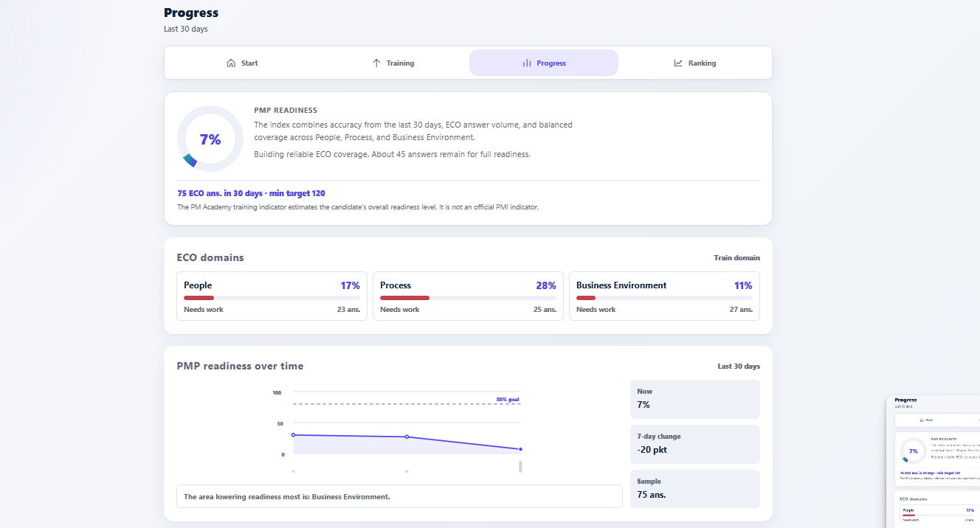Click 'Needs work' under Business Environment
Screen dimensions: 980x528
pos(596,310)
